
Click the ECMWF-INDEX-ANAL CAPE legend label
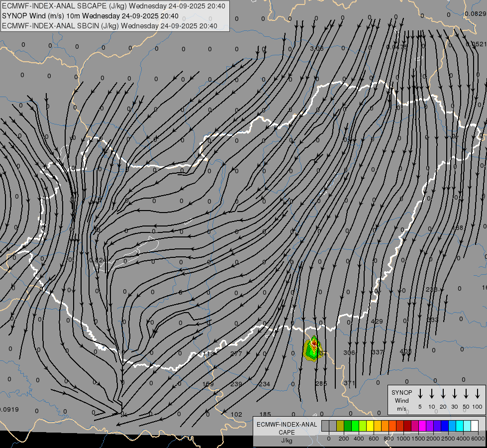pos(287,433)
